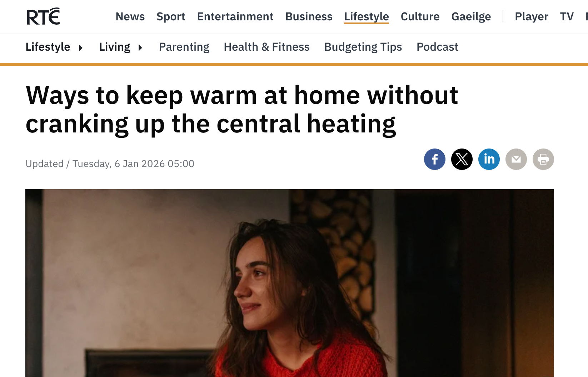
Task: Go to Health & Fitness
Action: [266, 47]
